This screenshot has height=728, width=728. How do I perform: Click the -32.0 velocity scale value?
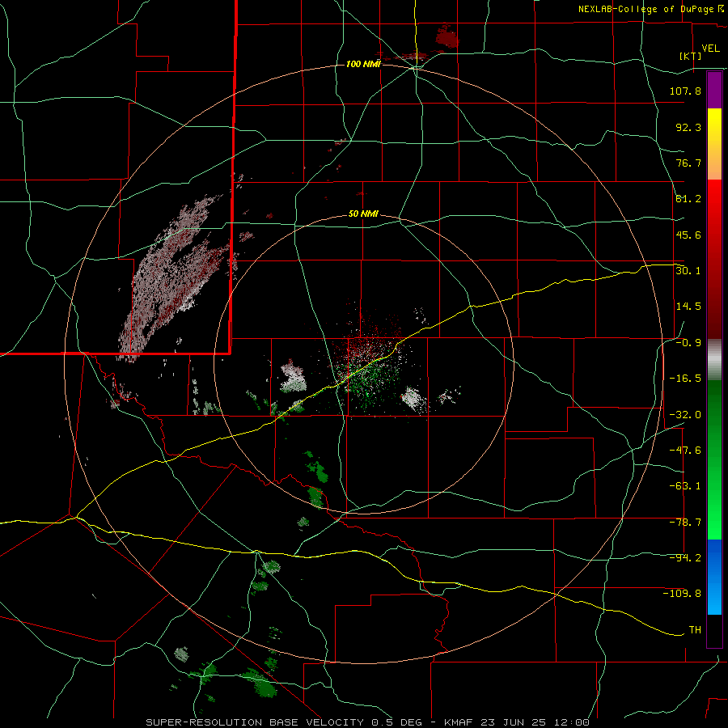coord(685,415)
